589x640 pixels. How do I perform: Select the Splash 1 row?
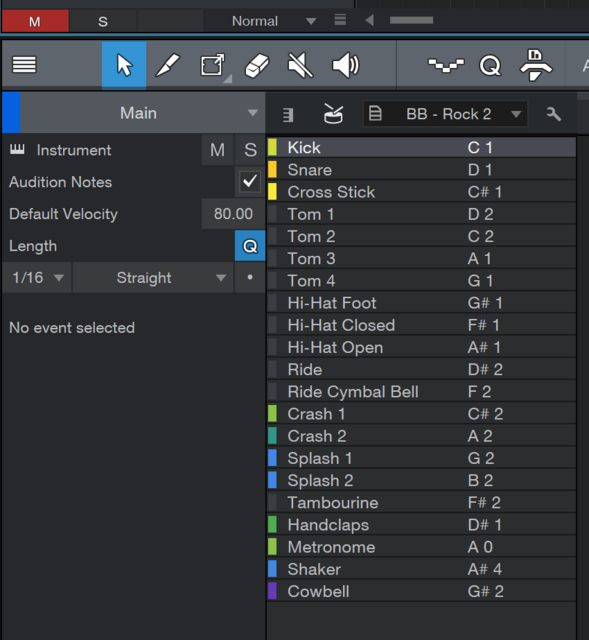tap(421, 458)
